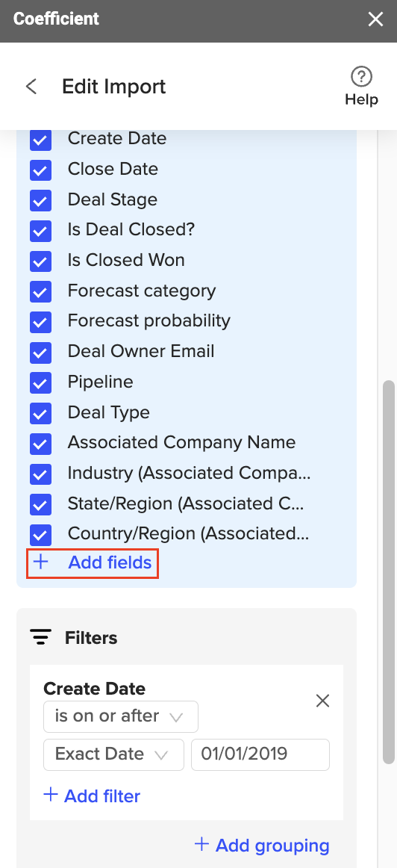Click the Filters funnel icon
This screenshot has height=868, width=397.
pyautogui.click(x=40, y=637)
